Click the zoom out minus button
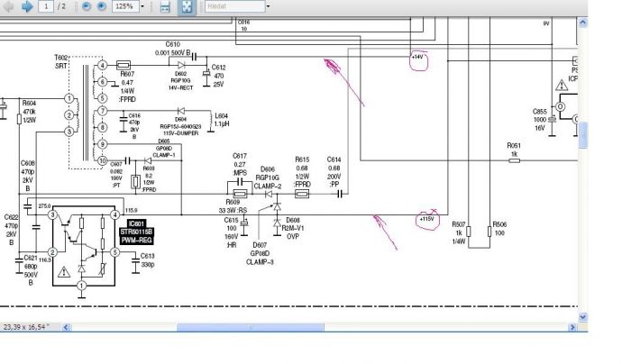 (x=86, y=6)
